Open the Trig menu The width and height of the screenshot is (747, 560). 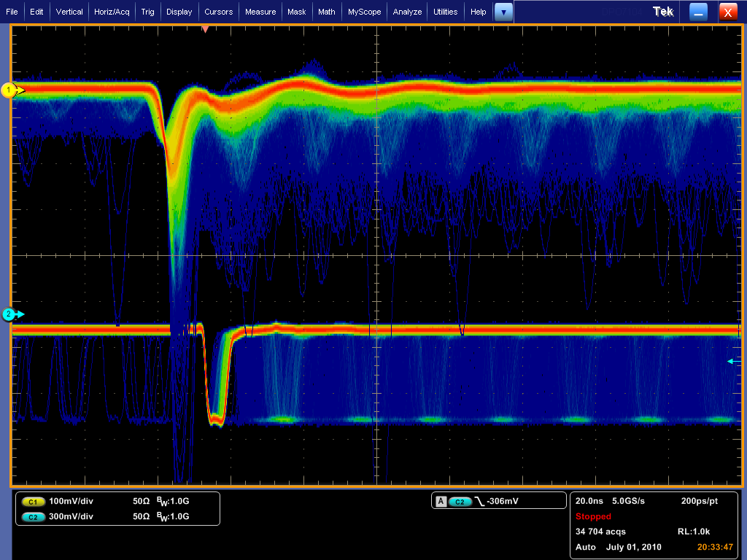pos(147,12)
